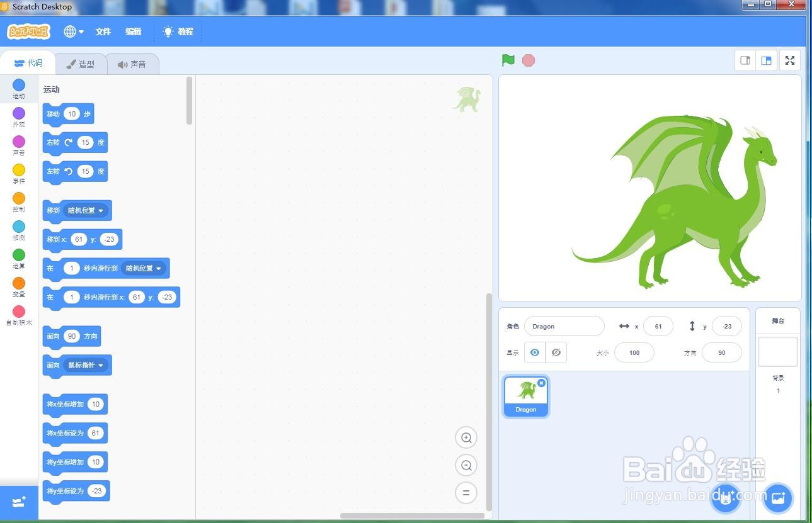Select the 变量 variables category
The width and height of the screenshot is (812, 523).
tap(19, 288)
